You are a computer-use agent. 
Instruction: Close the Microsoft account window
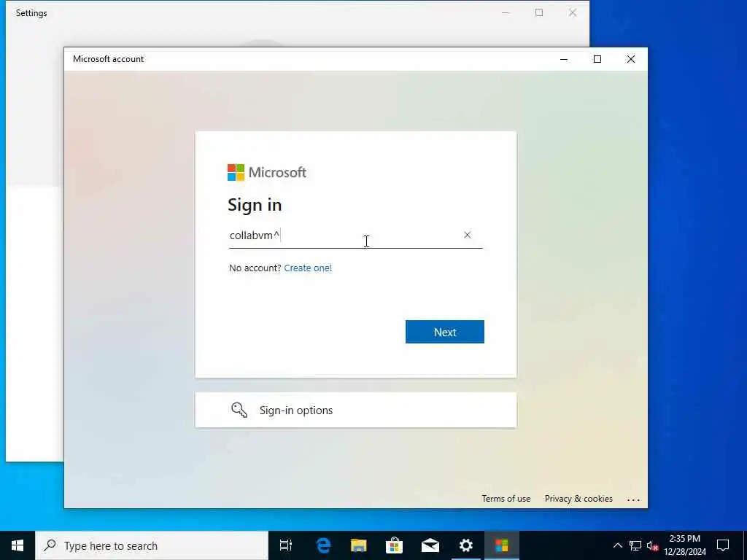pos(631,59)
